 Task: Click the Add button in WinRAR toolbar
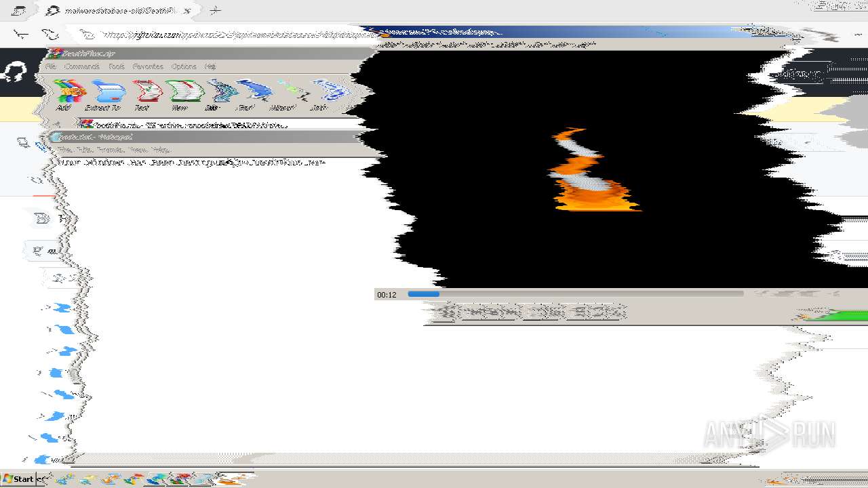[69, 95]
